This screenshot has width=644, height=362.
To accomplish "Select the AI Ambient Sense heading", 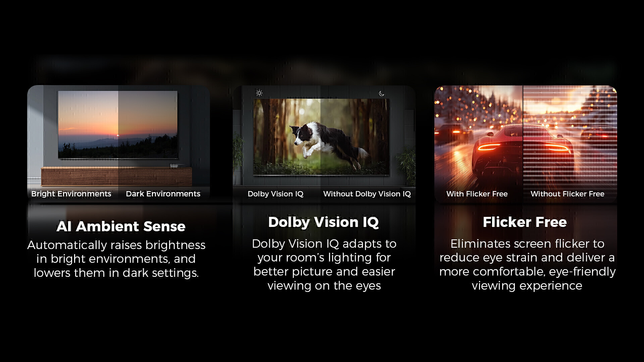I will pos(121,226).
